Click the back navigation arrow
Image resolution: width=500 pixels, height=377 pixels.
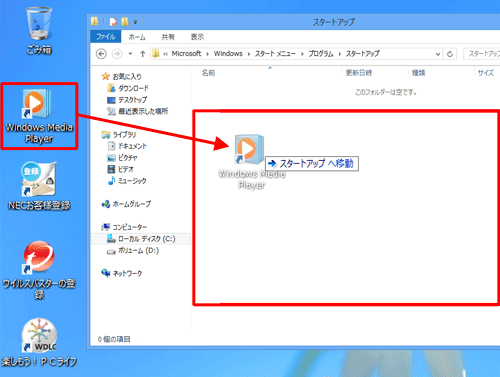pyautogui.click(x=101, y=54)
